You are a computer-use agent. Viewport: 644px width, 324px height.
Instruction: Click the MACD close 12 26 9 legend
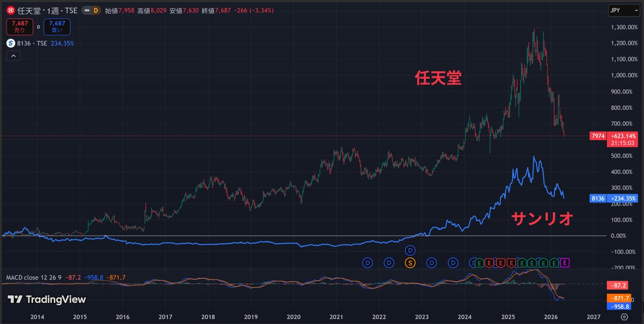(33, 277)
